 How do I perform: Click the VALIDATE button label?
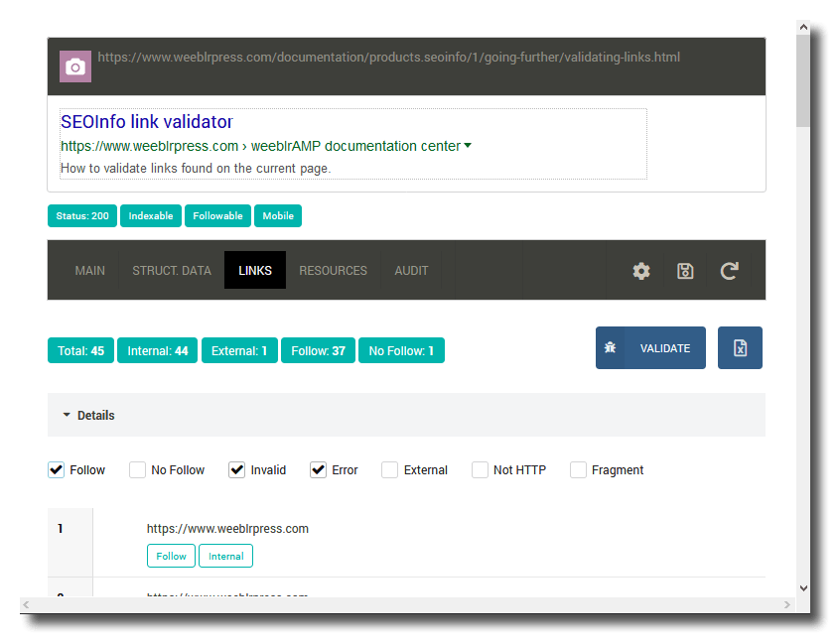[x=665, y=348]
